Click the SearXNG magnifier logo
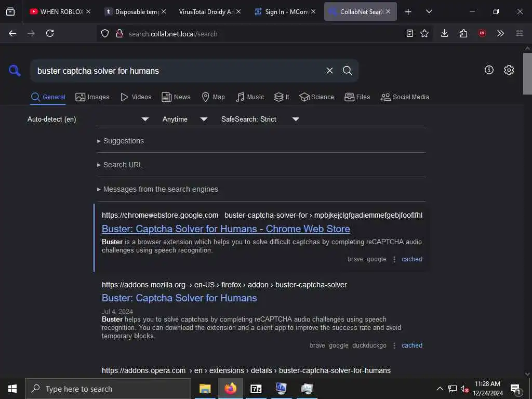 coord(15,71)
